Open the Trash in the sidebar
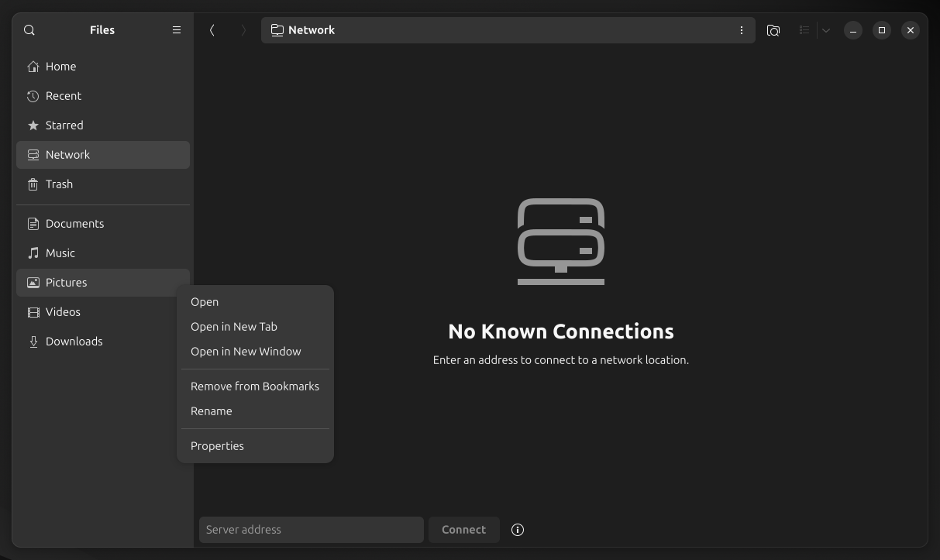940x560 pixels. point(59,184)
